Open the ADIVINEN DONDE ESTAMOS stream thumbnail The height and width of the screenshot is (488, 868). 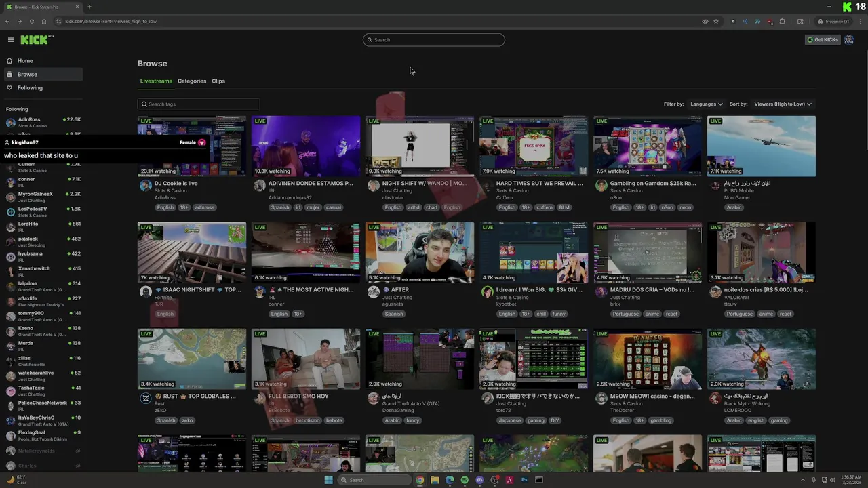[306, 146]
